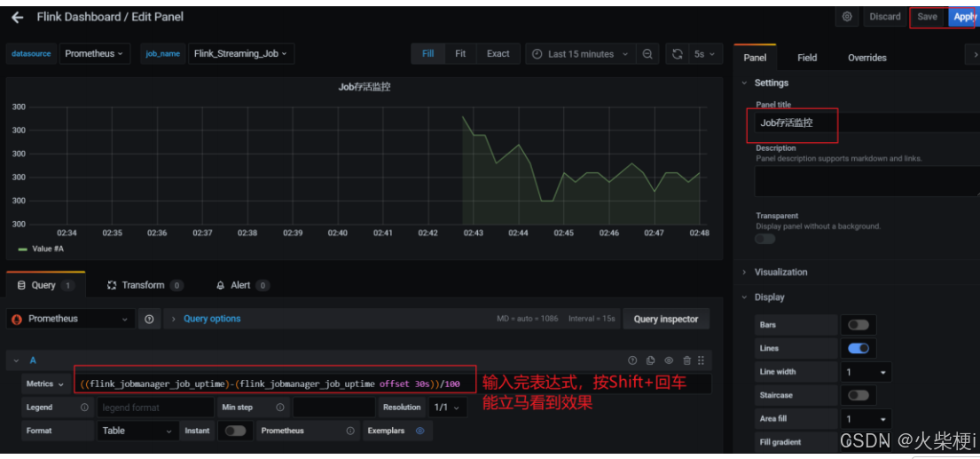Switch to the Transform tab
The width and height of the screenshot is (980, 459).
[x=145, y=285]
